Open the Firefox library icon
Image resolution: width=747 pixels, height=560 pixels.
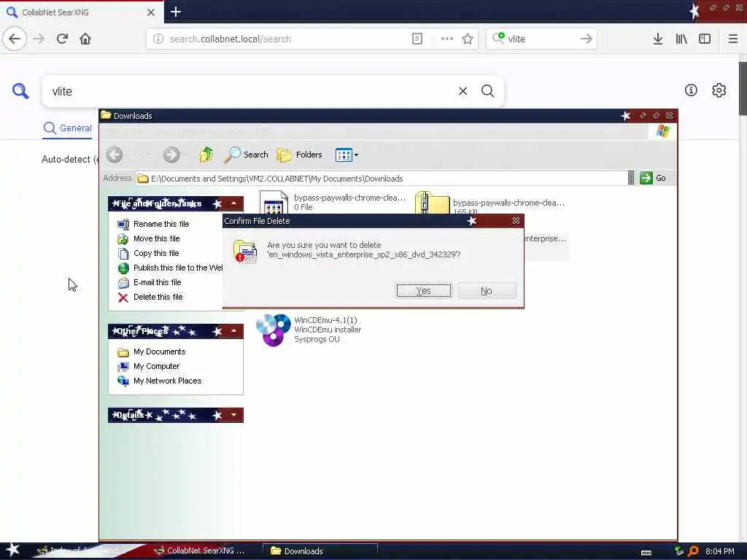click(681, 39)
